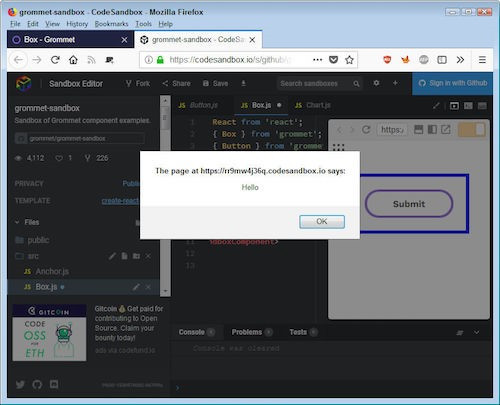Click the plus create sandbox icon
The width and height of the screenshot is (500, 405).
point(395,83)
